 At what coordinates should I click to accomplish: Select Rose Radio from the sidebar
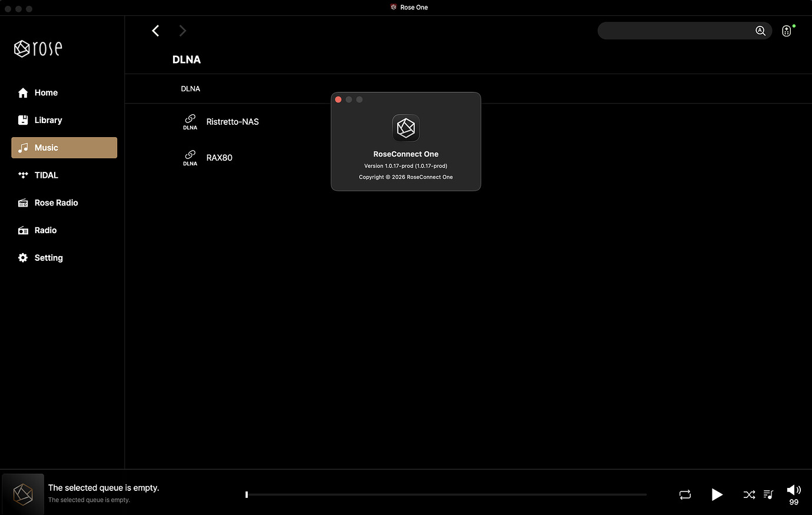(x=55, y=202)
